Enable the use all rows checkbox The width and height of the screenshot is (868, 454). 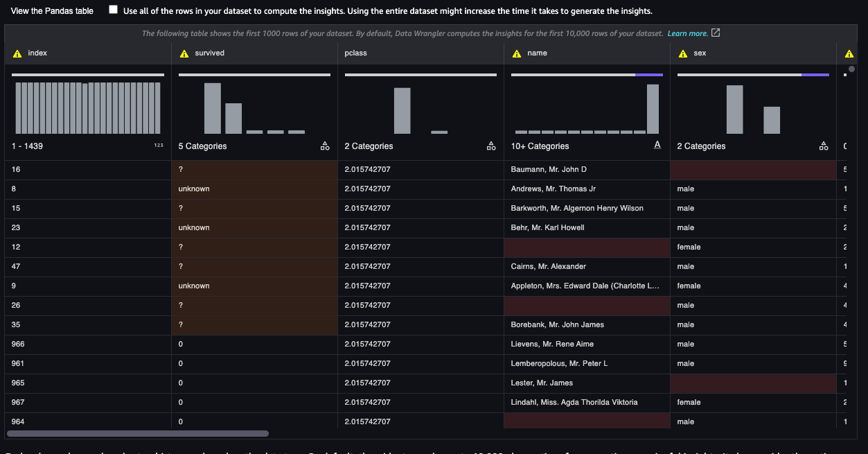tap(114, 10)
